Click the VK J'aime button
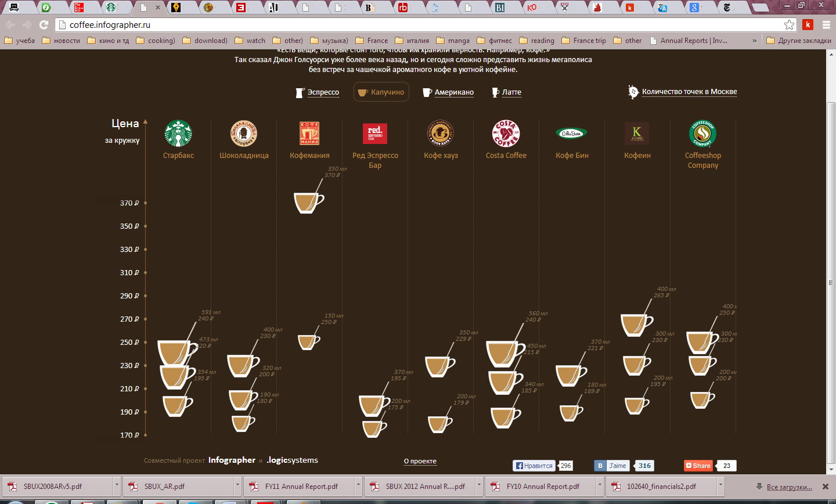Viewport: 836px width, 504px height. coord(613,466)
